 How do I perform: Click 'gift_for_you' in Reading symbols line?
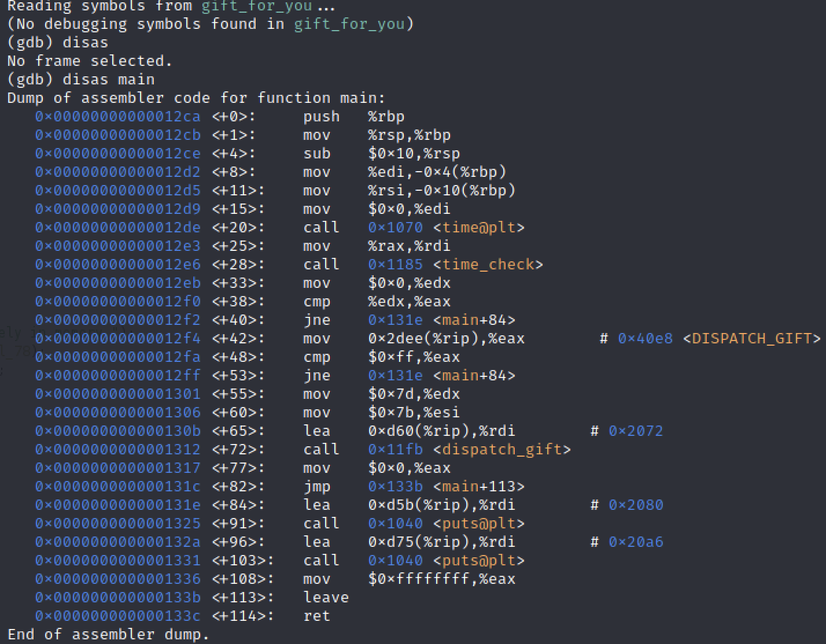point(257,6)
